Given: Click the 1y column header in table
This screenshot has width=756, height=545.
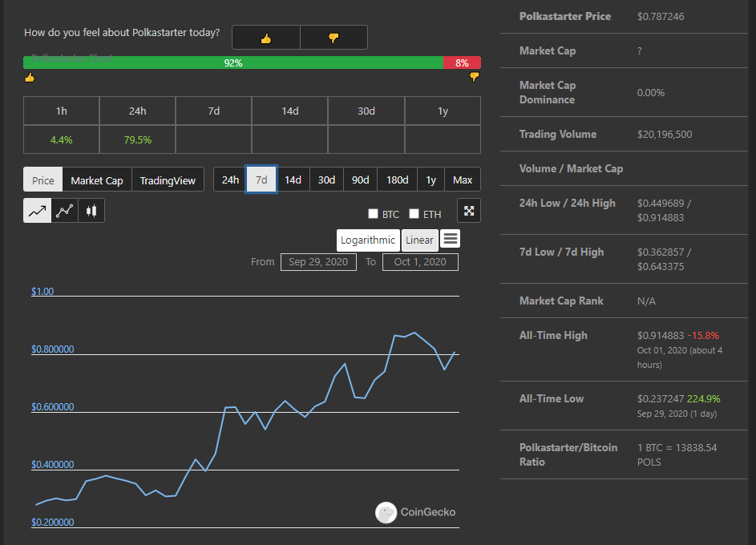Looking at the screenshot, I should [443, 111].
